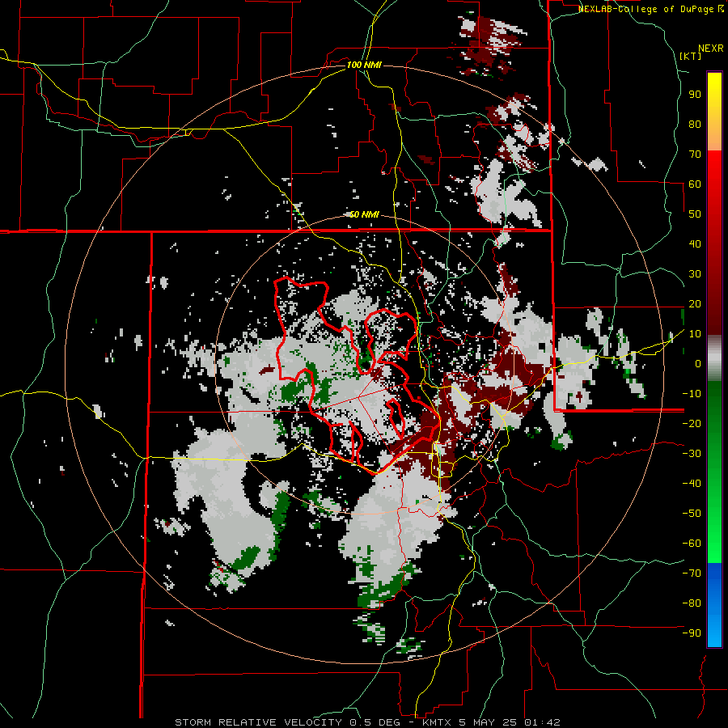Click the positive 10 value on the velocity scale
728x728 pixels.
[695, 334]
